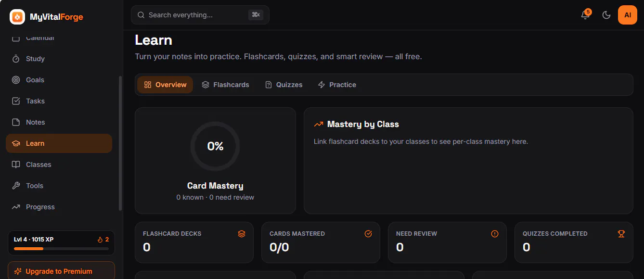
Task: Click the target icon next to Goals
Action: tap(16, 80)
